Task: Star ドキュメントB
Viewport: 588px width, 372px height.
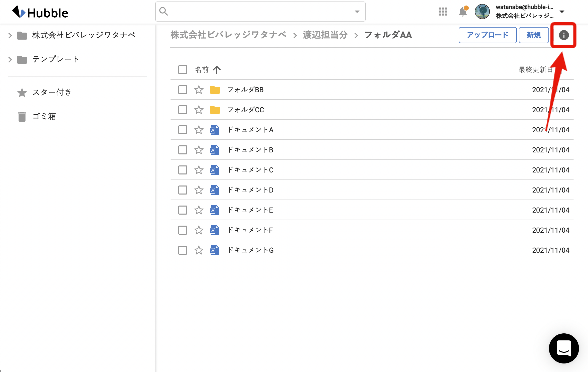Action: [x=199, y=150]
